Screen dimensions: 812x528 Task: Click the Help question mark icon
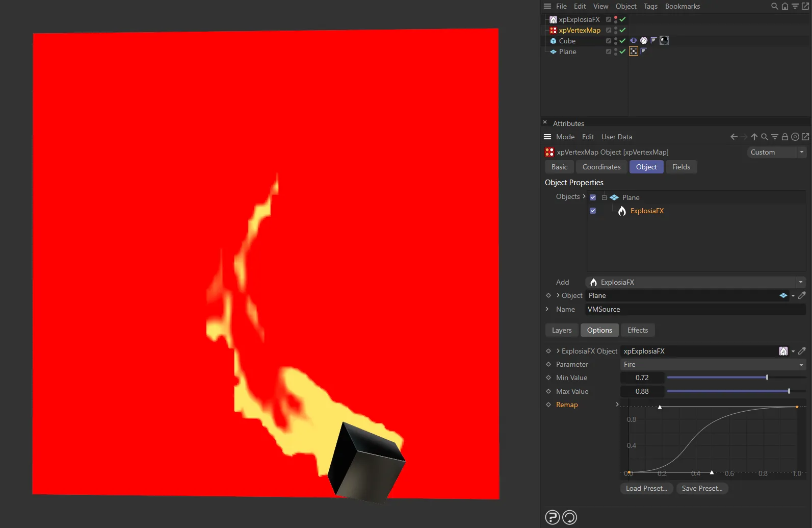pyautogui.click(x=553, y=517)
